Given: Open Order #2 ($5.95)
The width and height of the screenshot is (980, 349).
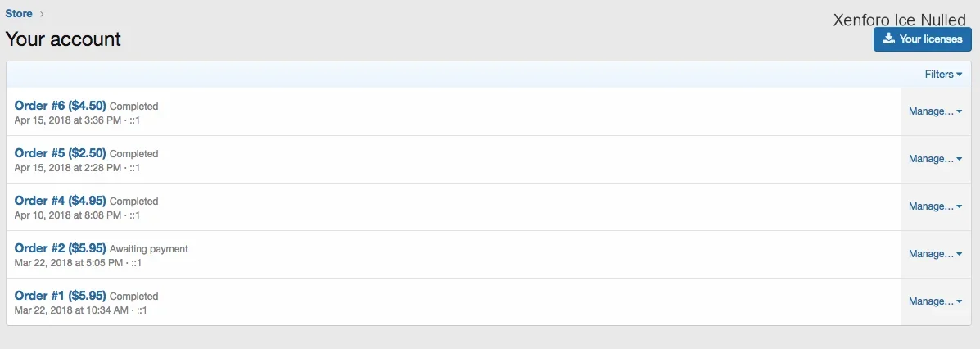Looking at the screenshot, I should click(x=60, y=248).
